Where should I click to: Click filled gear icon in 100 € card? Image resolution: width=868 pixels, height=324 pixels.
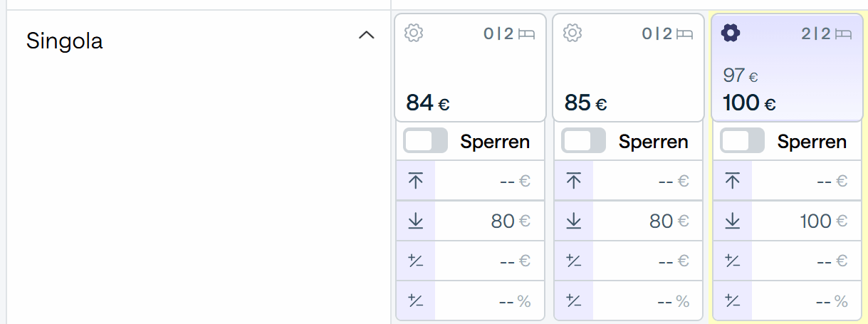click(x=731, y=33)
